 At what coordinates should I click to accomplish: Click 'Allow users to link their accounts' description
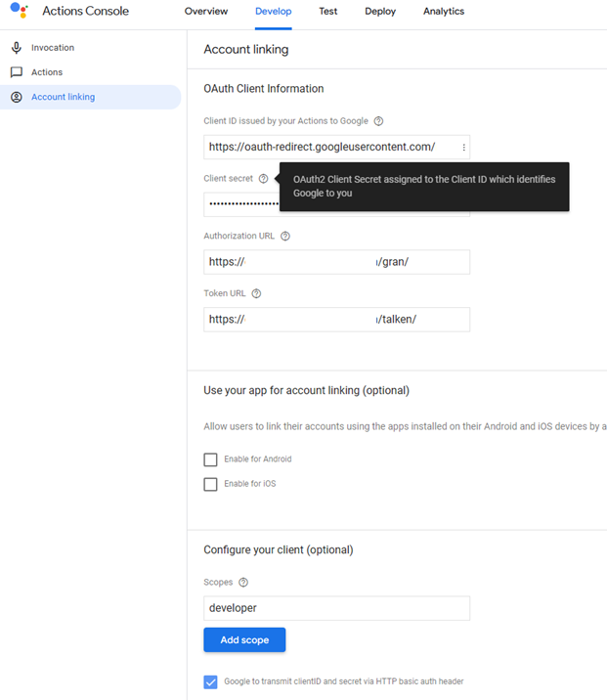point(405,426)
